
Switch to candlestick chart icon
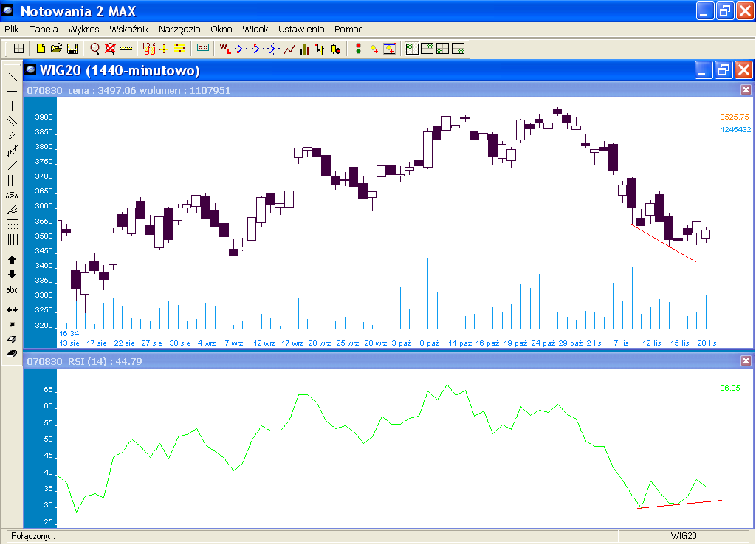click(x=336, y=48)
